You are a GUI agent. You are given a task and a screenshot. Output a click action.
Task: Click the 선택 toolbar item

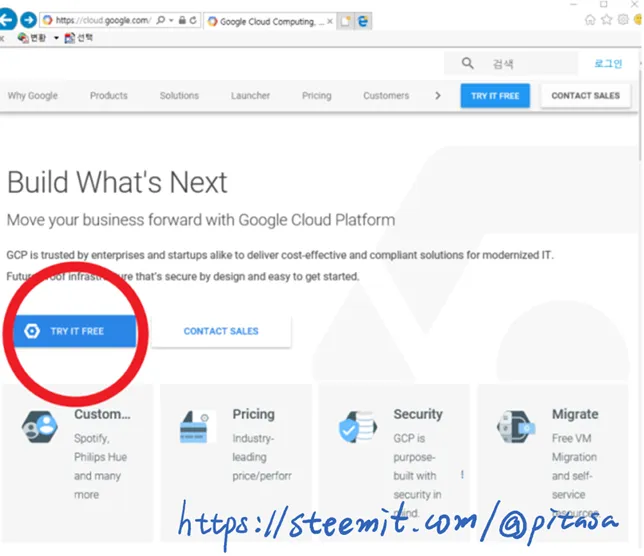tap(78, 38)
